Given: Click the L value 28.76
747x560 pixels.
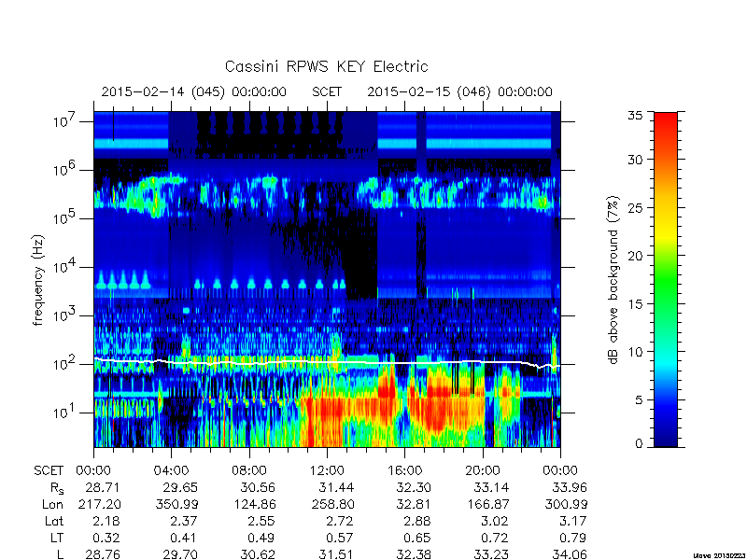Looking at the screenshot, I should pyautogui.click(x=103, y=554).
